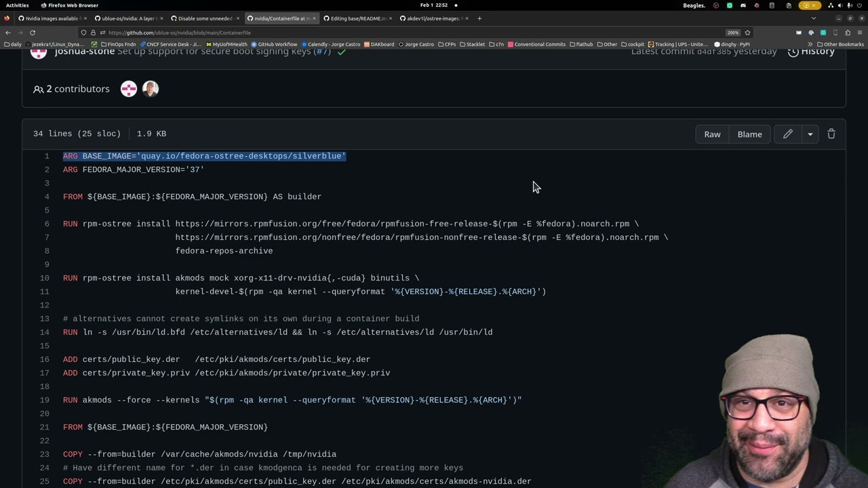868x488 pixels.
Task: Open the dinghy PyPI bookmark
Action: tap(732, 45)
